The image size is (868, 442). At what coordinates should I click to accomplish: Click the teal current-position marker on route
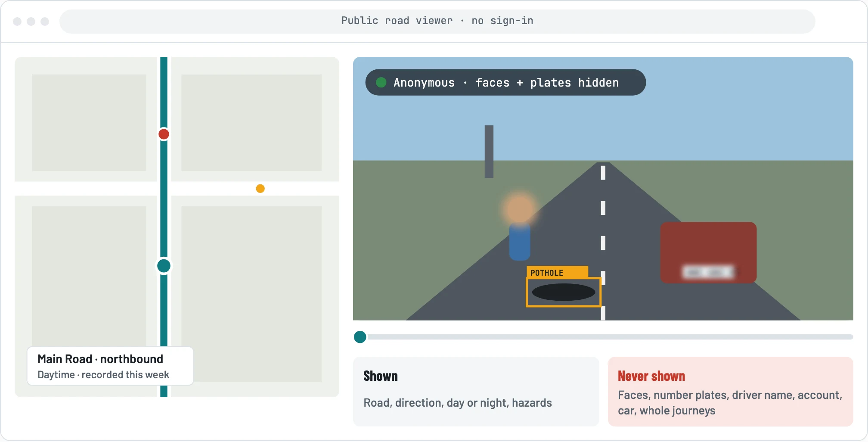point(164,266)
